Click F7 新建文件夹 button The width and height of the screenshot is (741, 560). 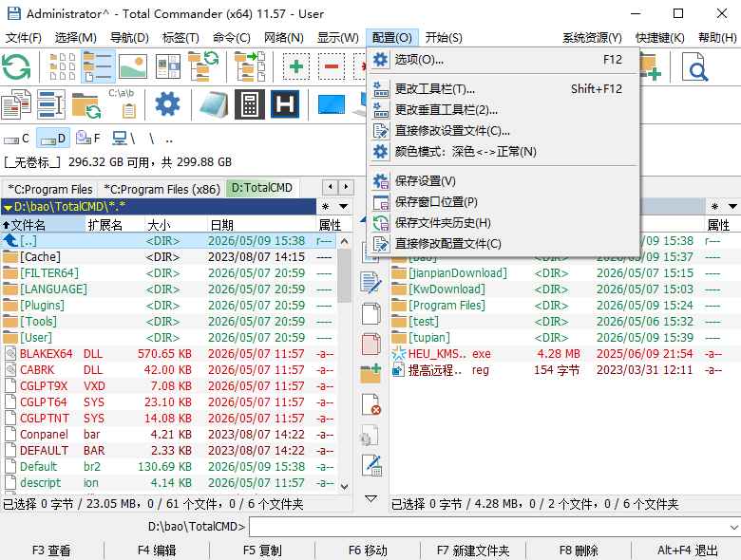473,551
